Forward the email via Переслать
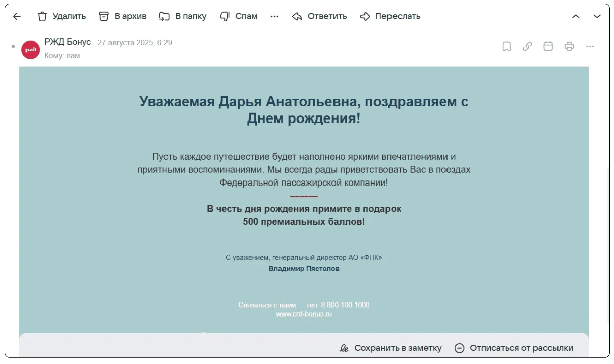 coord(390,16)
